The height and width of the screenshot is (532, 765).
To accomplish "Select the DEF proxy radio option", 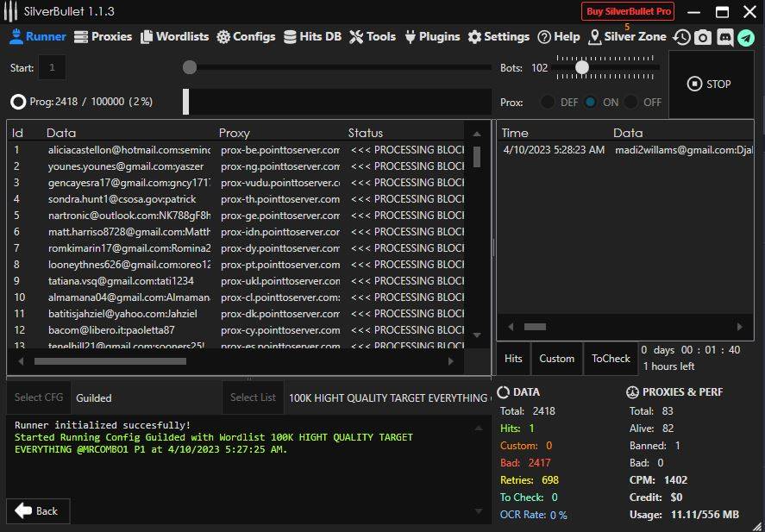I will tap(548, 102).
